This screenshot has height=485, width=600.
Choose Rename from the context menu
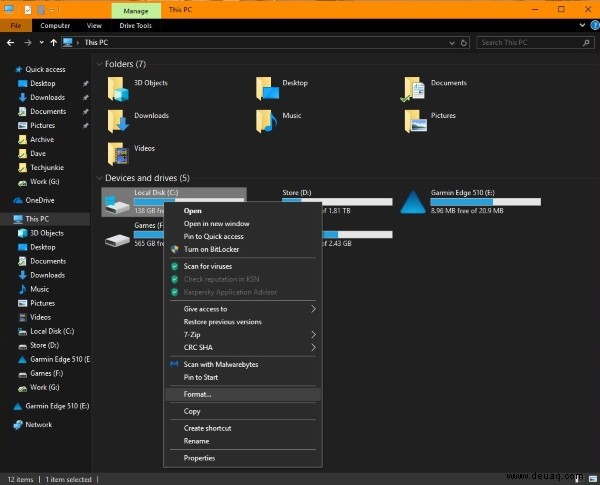tap(243, 441)
